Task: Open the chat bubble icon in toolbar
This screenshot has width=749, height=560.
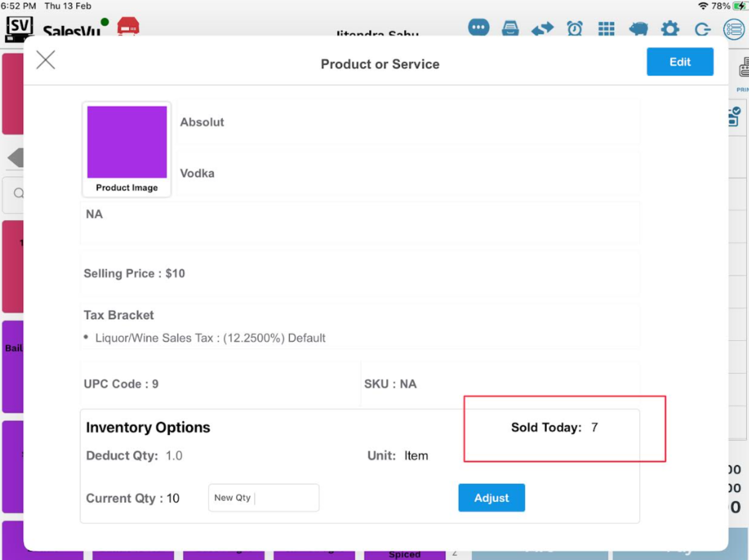Action: [x=478, y=27]
